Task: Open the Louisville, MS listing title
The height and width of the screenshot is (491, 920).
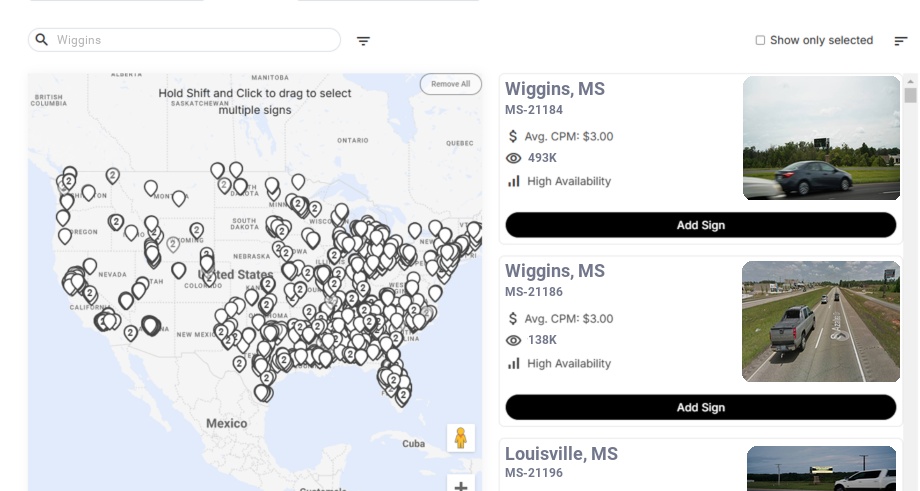Action: 561,454
